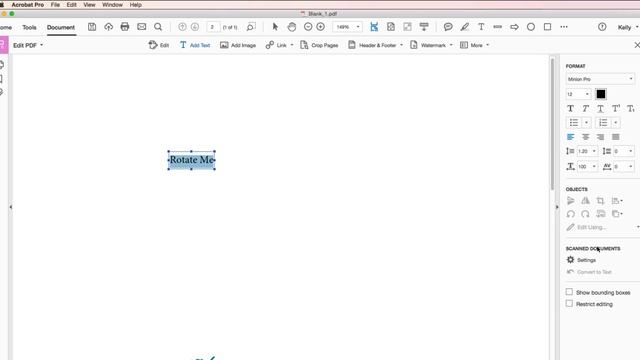Open the Help question mark icon

click(x=602, y=27)
